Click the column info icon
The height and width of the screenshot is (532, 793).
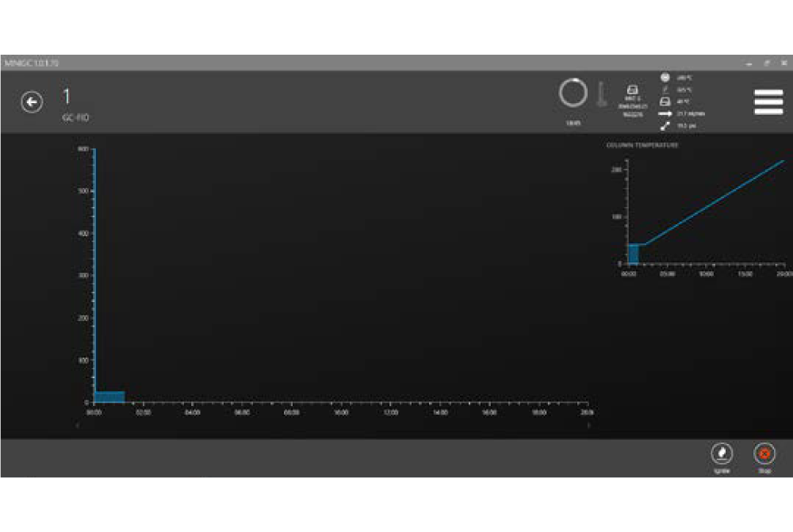(633, 90)
